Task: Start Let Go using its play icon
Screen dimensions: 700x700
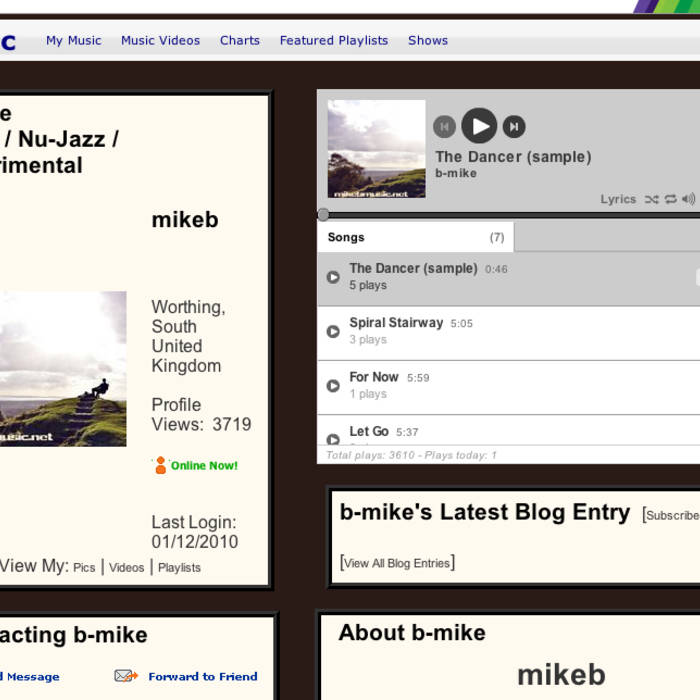Action: [334, 437]
